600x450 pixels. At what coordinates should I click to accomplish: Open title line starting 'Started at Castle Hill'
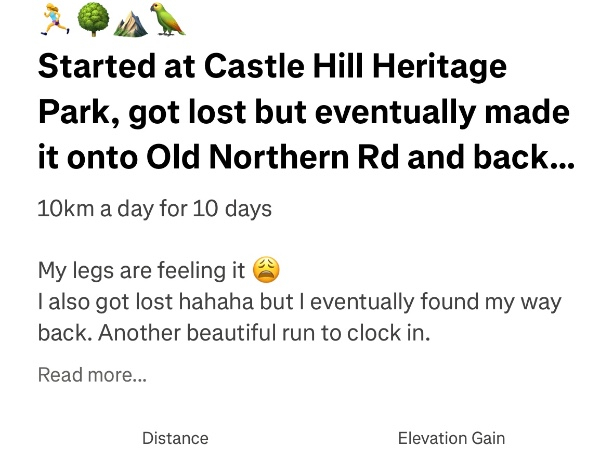pos(272,69)
